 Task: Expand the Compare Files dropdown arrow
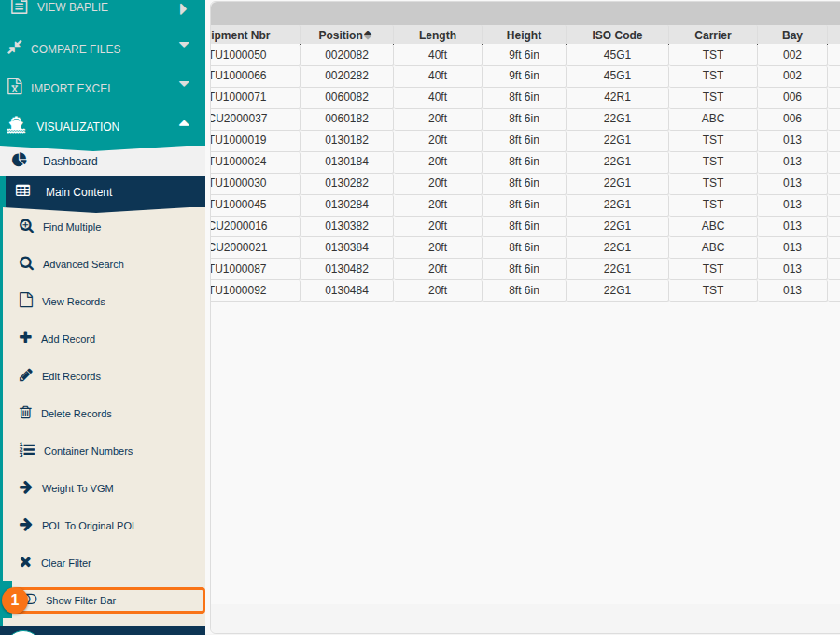(x=184, y=45)
